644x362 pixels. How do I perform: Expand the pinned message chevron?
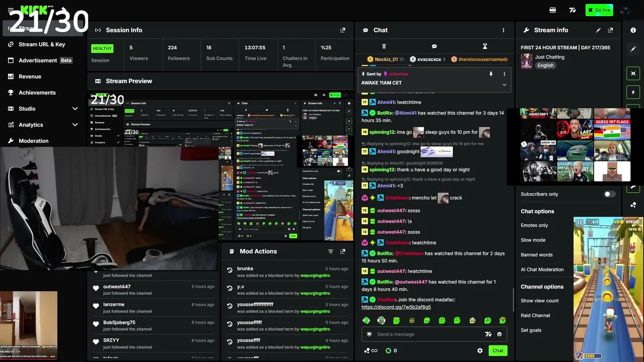coord(504,84)
